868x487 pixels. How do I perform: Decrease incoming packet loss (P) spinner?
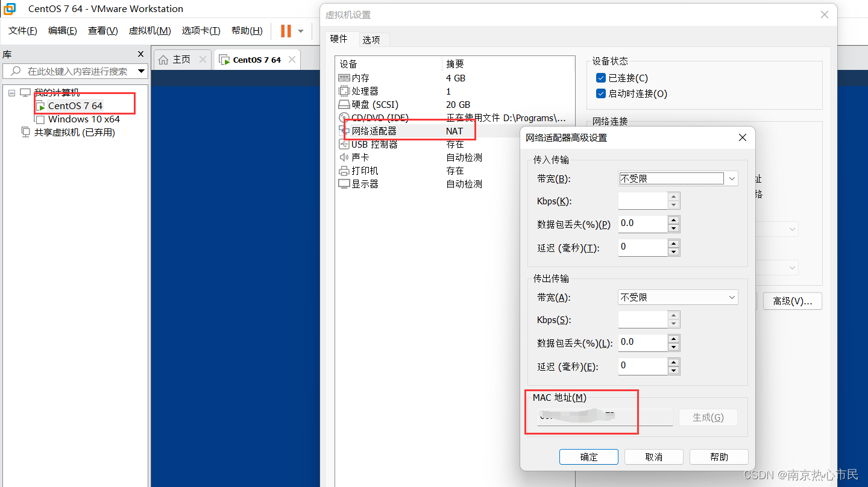tap(674, 228)
